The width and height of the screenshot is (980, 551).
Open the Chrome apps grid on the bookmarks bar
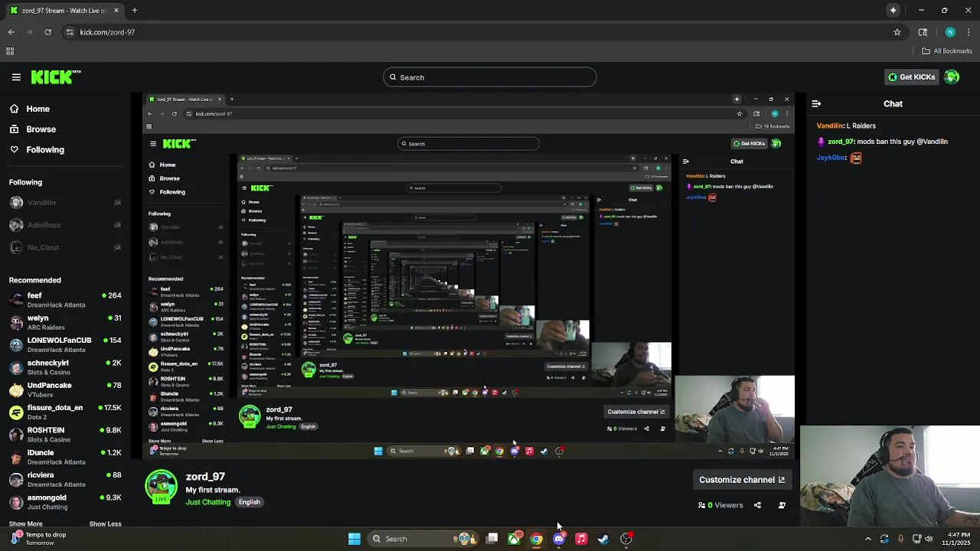click(10, 51)
